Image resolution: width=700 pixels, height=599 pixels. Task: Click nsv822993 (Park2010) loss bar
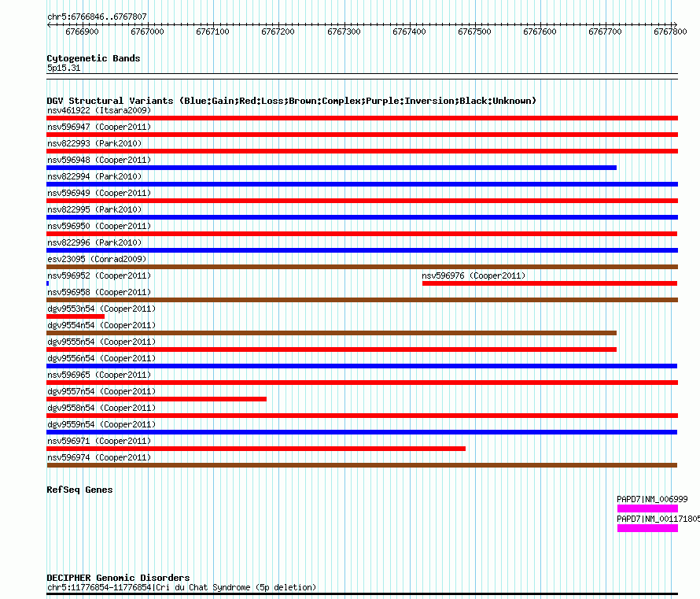tap(362, 151)
